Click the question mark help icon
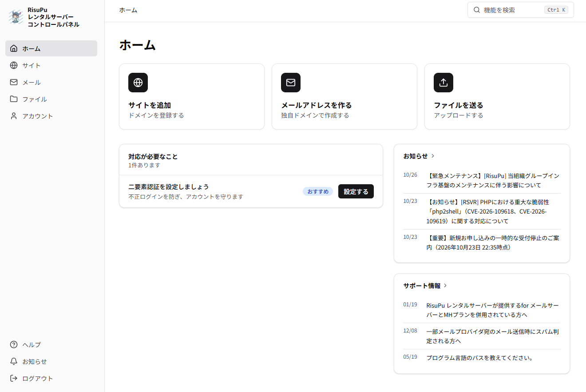 (14, 344)
